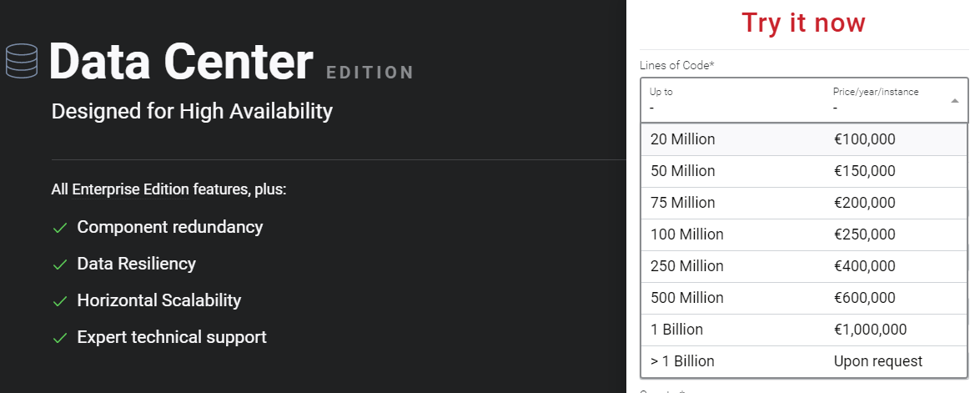Click the Try it now heading
Viewport: 980px width, 393px height.
click(x=804, y=23)
